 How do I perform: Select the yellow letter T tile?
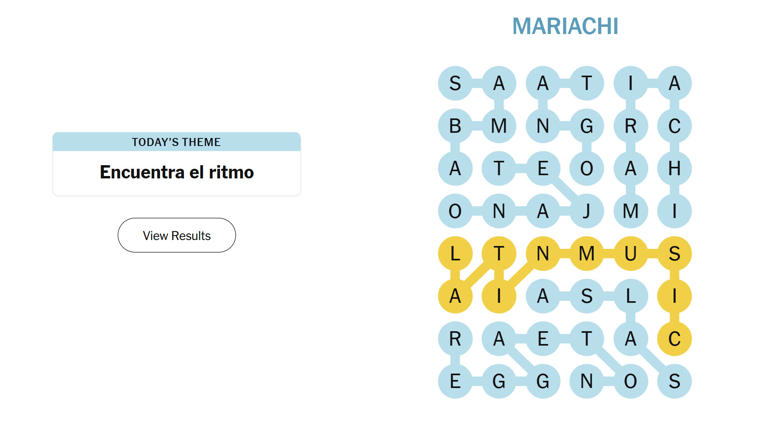499,254
